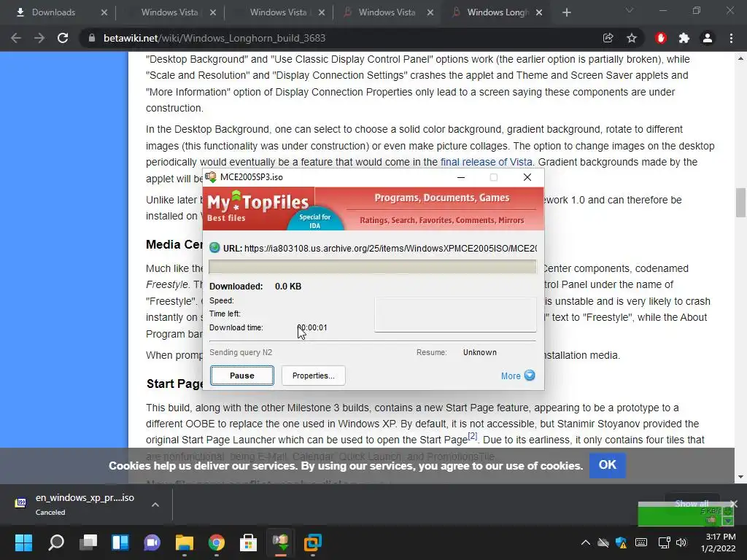Open the Windows Start menu
Image resolution: width=747 pixels, height=560 pixels.
point(23,542)
